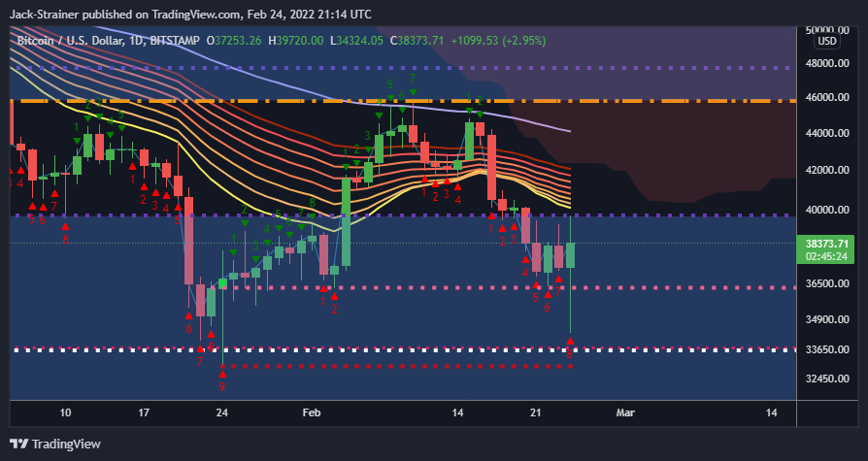
Task: Click the 44000.00 price axis label
Action: (827, 133)
